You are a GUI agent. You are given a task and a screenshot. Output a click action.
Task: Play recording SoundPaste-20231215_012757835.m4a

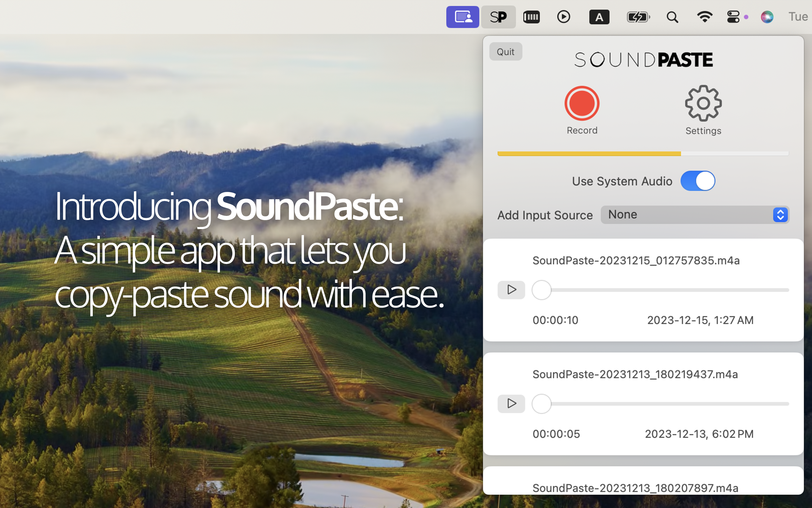pyautogui.click(x=511, y=290)
